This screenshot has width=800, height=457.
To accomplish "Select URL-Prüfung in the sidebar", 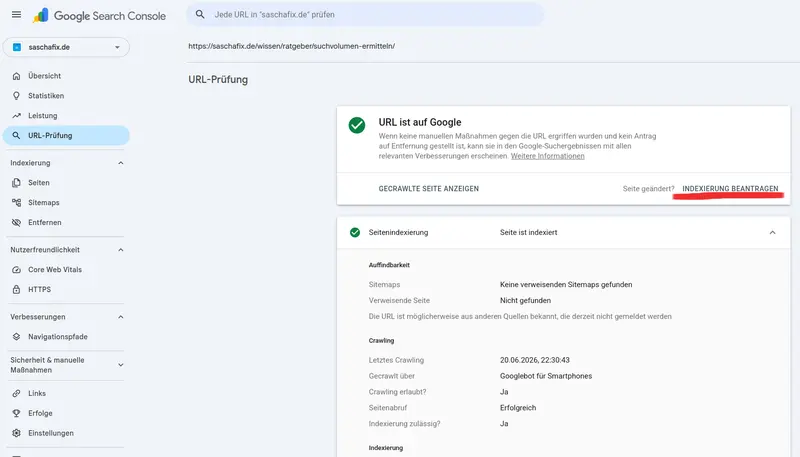I will tap(66, 136).
